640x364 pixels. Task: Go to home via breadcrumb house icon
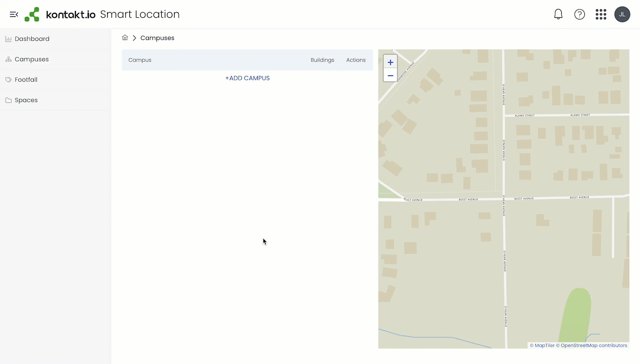(x=125, y=38)
